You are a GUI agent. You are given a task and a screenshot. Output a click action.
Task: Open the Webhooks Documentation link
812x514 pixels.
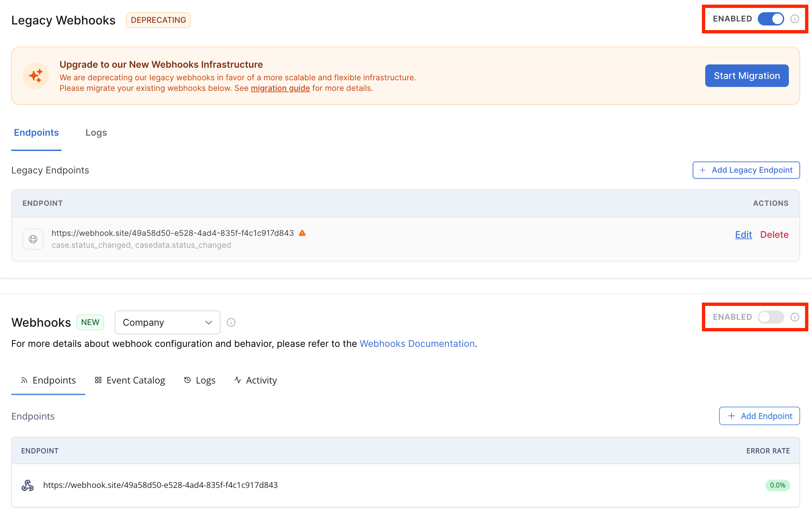point(417,344)
